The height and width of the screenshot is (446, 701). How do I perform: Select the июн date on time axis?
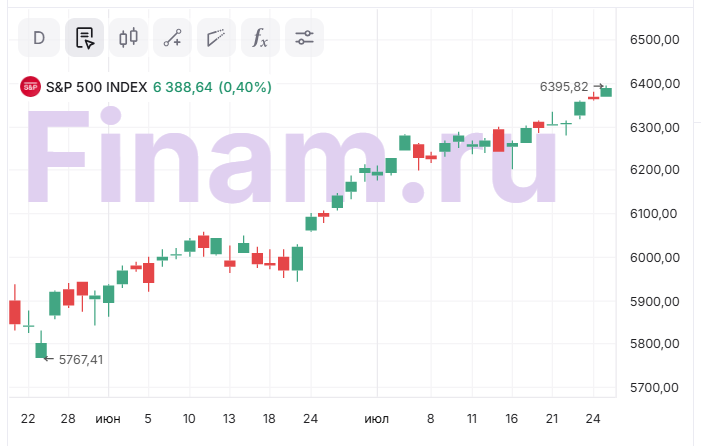(x=108, y=419)
